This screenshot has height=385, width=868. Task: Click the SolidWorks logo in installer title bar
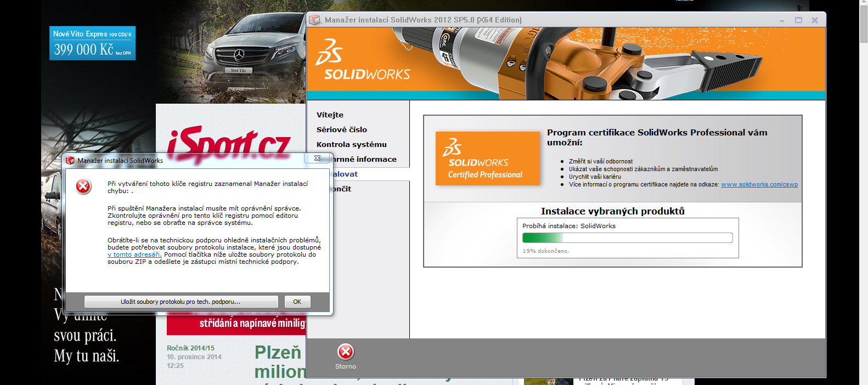coord(314,20)
